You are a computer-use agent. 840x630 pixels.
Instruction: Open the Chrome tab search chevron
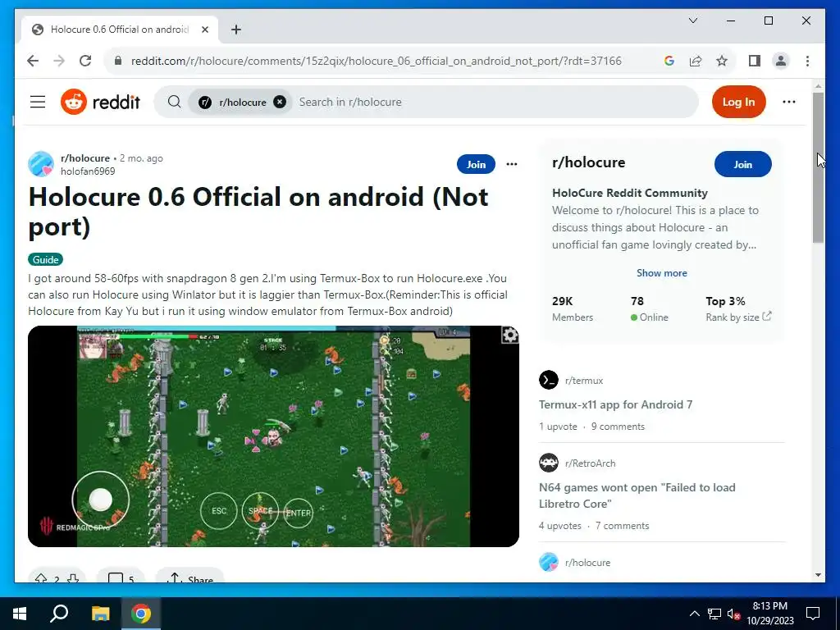pyautogui.click(x=692, y=21)
